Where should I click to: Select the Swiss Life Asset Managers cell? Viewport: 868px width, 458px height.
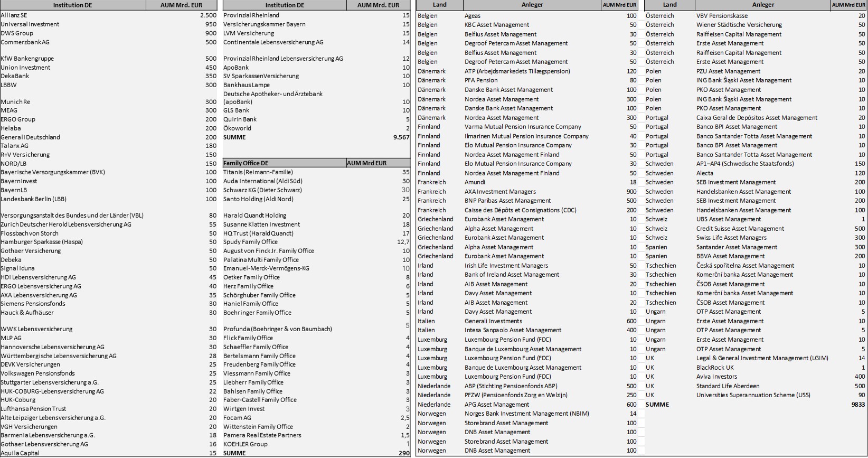731,238
